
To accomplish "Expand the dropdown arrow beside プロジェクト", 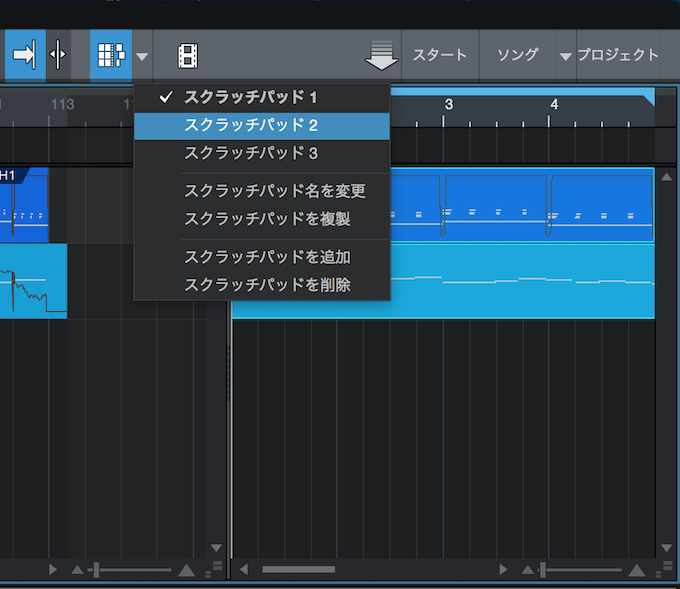I will tap(565, 56).
